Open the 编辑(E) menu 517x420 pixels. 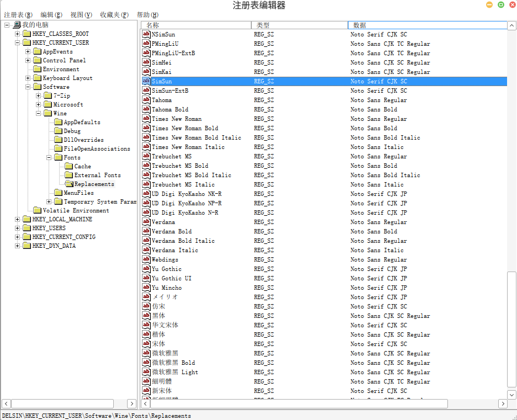[x=51, y=15]
